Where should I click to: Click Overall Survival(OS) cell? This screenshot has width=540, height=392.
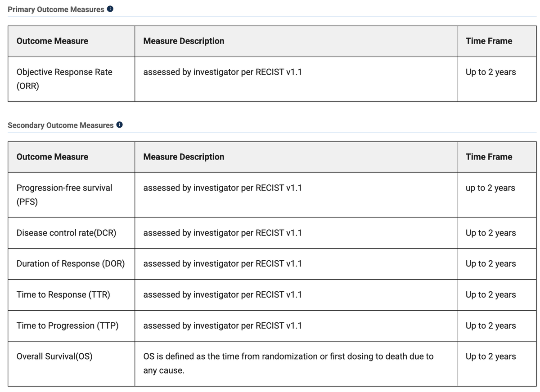[71, 364]
